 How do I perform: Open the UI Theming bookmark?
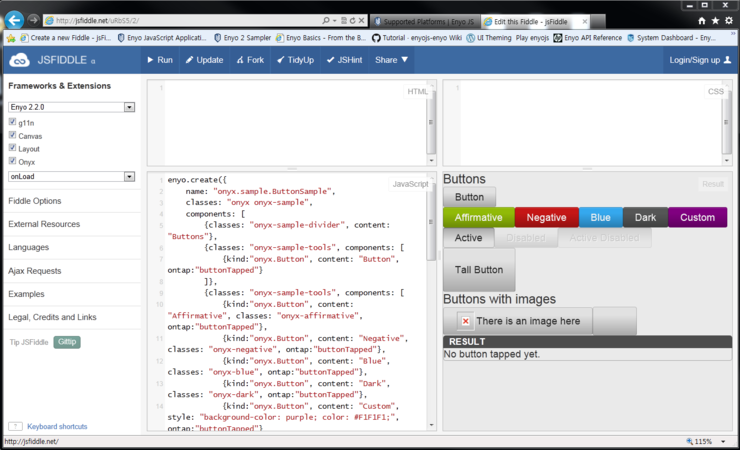[489, 38]
